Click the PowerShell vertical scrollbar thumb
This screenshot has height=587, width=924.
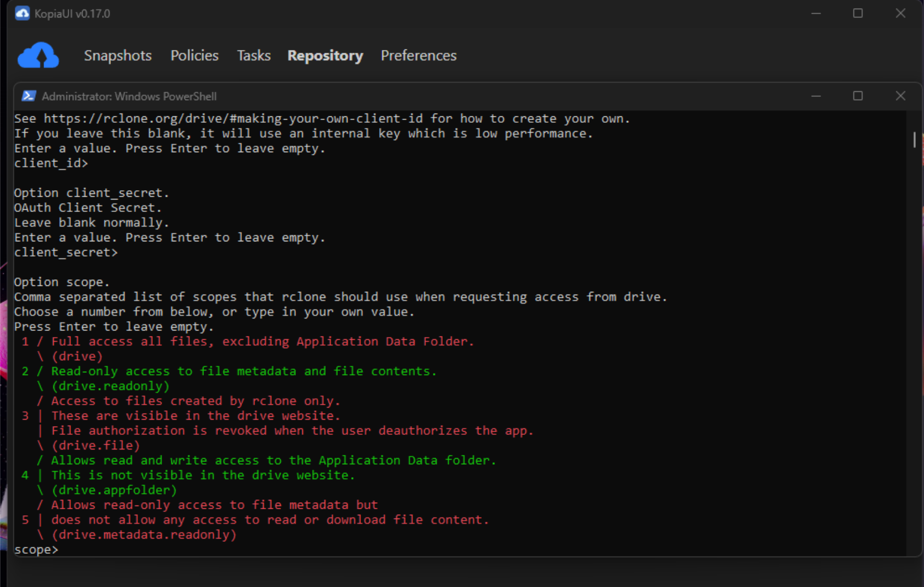pos(914,140)
